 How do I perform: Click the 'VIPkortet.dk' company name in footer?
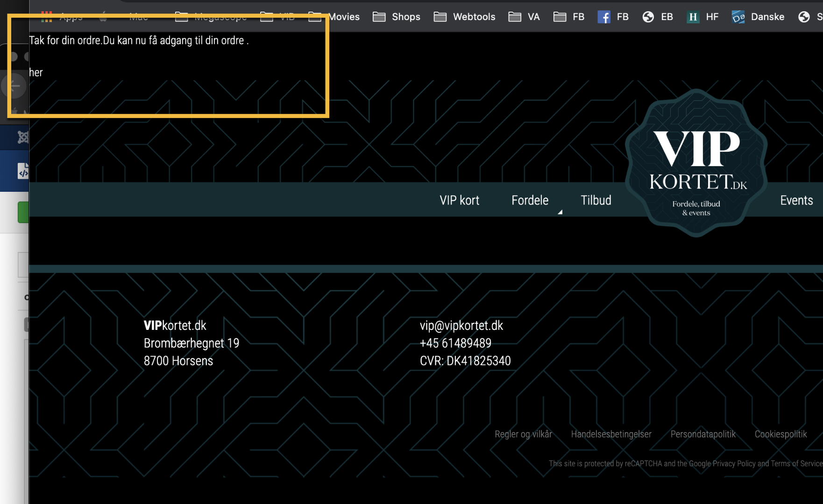click(x=175, y=325)
